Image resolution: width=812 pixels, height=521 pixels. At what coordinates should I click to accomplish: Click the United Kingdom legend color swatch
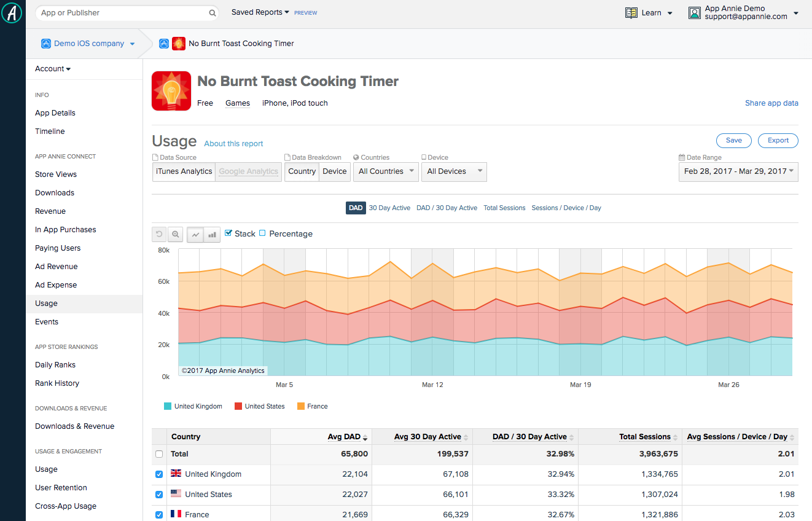(x=168, y=406)
